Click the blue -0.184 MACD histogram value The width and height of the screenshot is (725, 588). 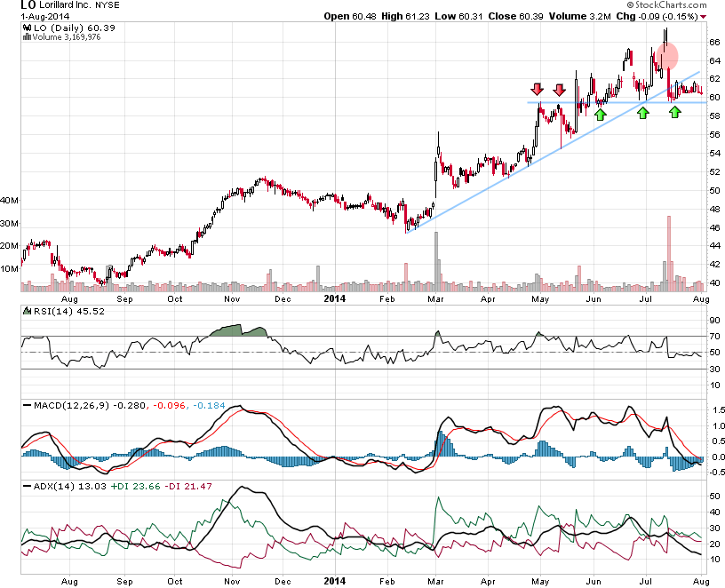click(209, 405)
